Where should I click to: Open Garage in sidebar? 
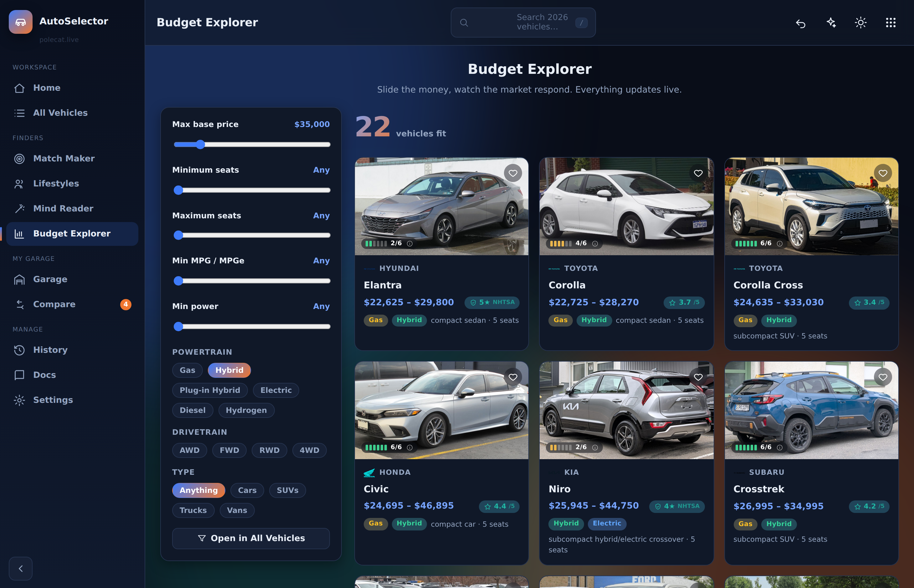click(x=72, y=280)
